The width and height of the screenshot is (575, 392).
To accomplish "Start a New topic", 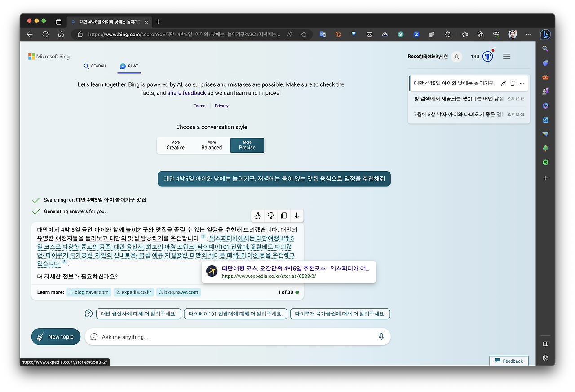I will [x=56, y=337].
